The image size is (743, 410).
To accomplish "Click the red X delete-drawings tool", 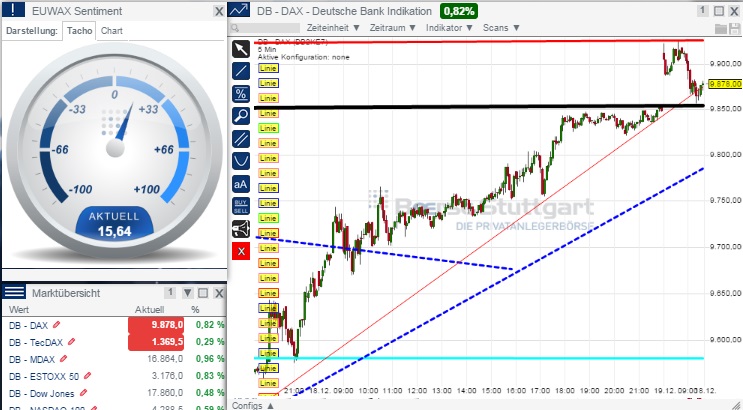I will (241, 251).
